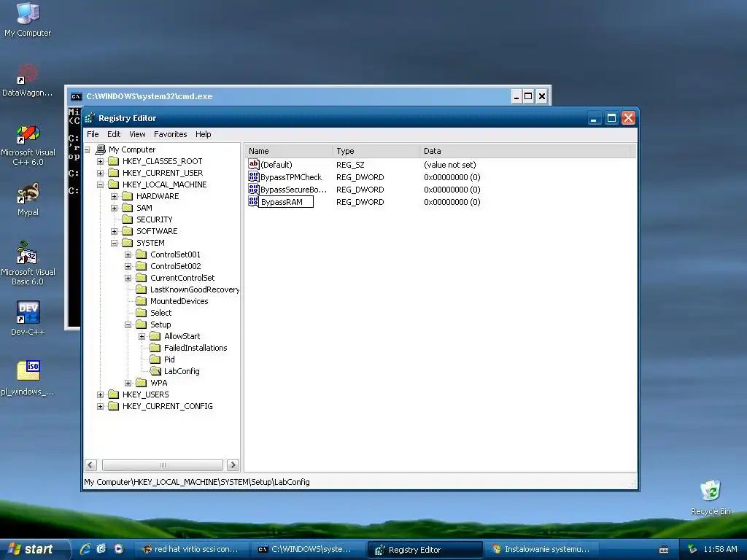
Task: Open the File menu
Action: coord(93,134)
